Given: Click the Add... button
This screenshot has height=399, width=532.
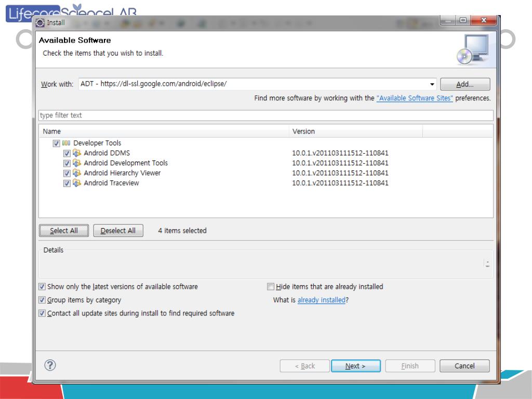Looking at the screenshot, I should click(x=465, y=84).
